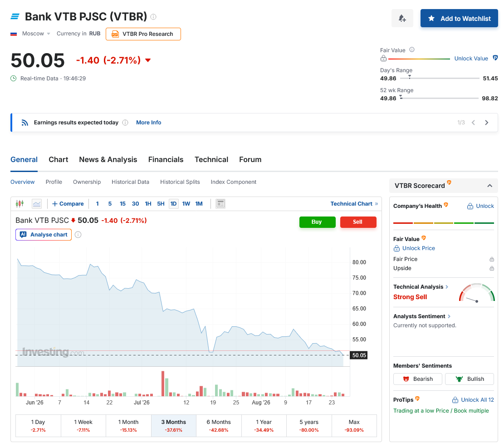Select the 1 minute interval

click(98, 204)
